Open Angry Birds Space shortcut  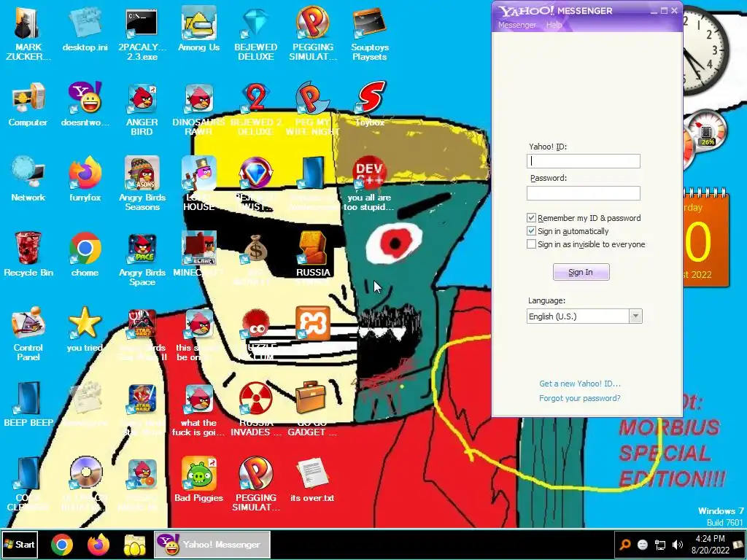click(x=142, y=258)
